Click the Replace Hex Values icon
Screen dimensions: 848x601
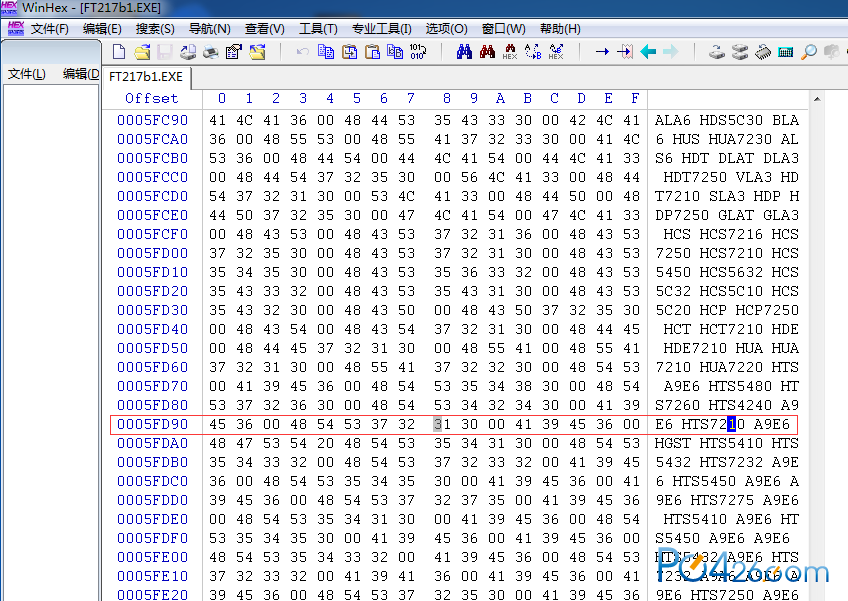(x=556, y=52)
